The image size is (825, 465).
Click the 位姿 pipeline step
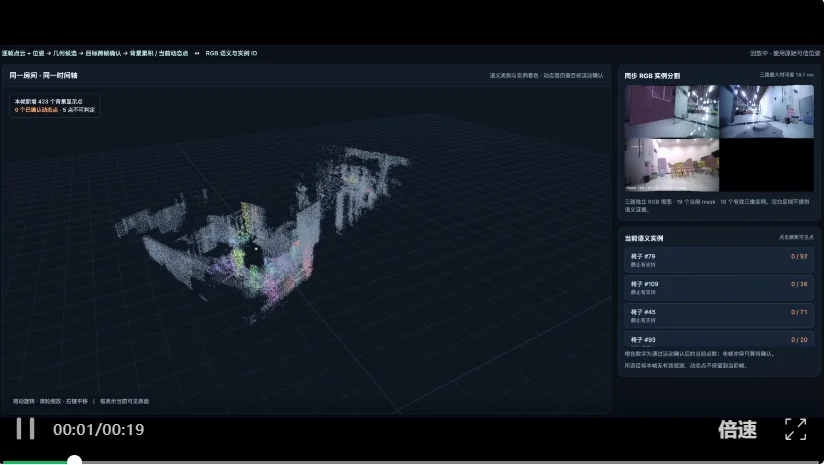click(x=38, y=53)
